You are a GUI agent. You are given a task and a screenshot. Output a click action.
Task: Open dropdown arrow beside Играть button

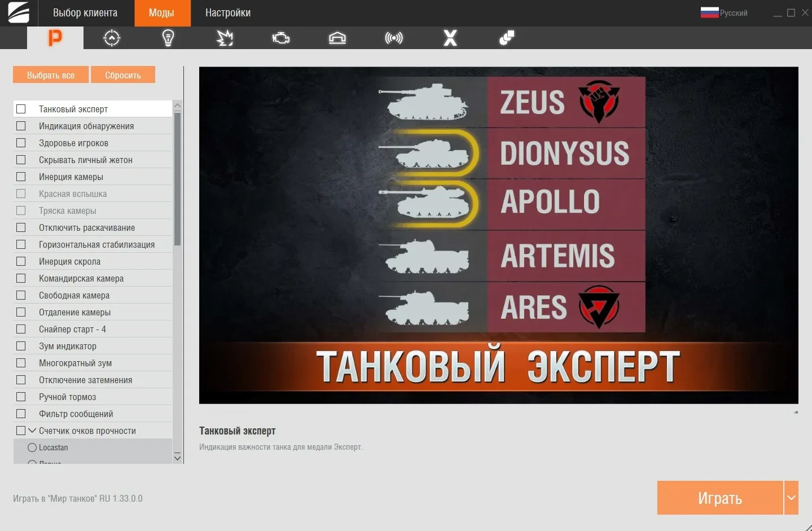coord(791,498)
